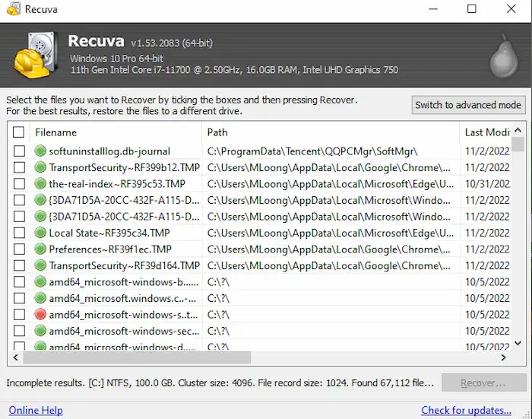Click path C:\ProgramData\Tencent\QQPCMgr\SoftMgr\
The image size is (532, 419).
[312, 151]
